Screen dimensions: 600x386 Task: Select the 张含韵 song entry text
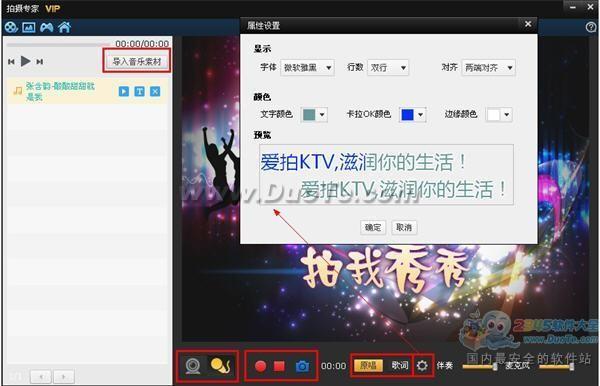[x=60, y=91]
